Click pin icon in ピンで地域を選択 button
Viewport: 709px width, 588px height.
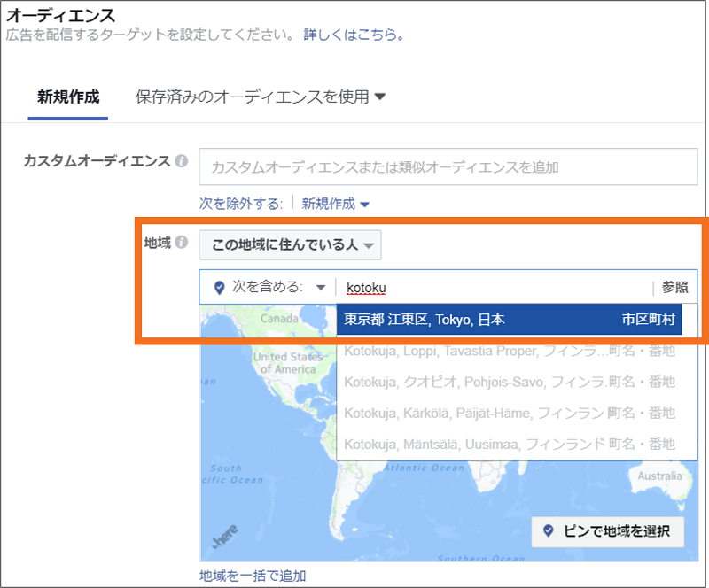pyautogui.click(x=548, y=531)
